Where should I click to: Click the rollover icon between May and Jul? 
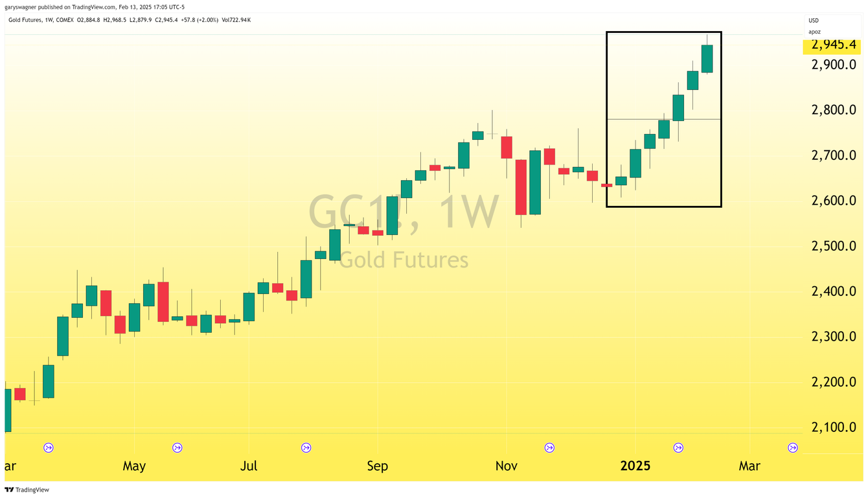click(177, 447)
